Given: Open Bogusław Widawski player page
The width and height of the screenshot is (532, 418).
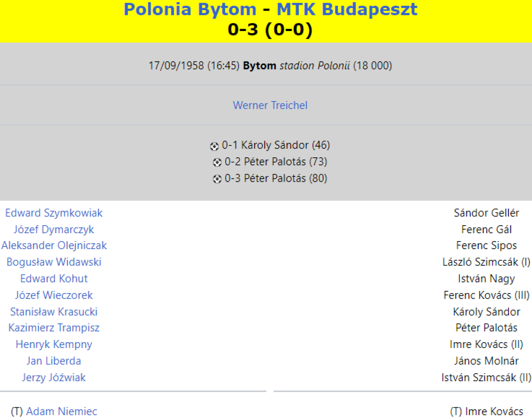Looking at the screenshot, I should (54, 262).
